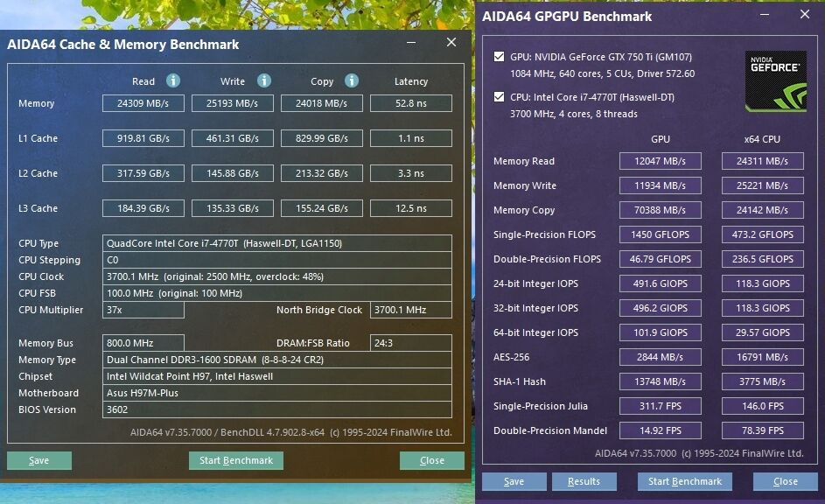The width and height of the screenshot is (825, 504).
Task: Click L1 Cache latency value 1.1 ns
Action: pyautogui.click(x=411, y=138)
